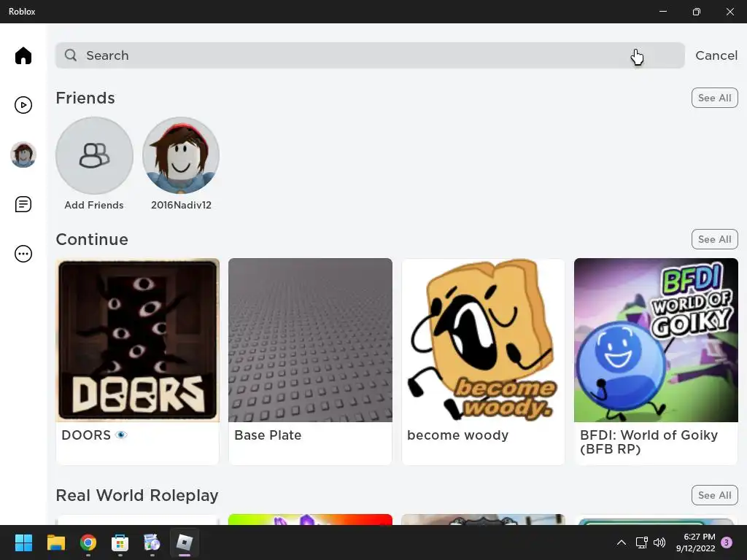Click the Roblox taskbar icon
The image size is (747, 560).
185,542
